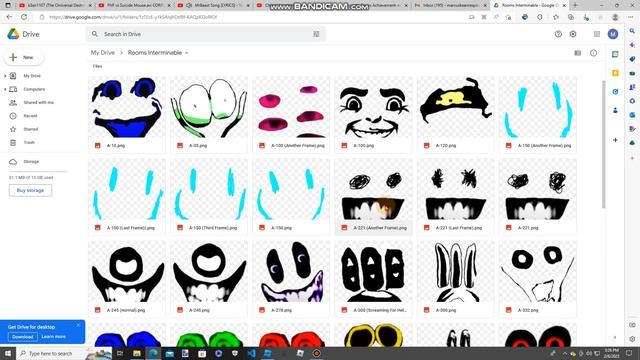Viewport: 640px width, 360px height.
Task: Open Trash section
Action: click(x=29, y=142)
